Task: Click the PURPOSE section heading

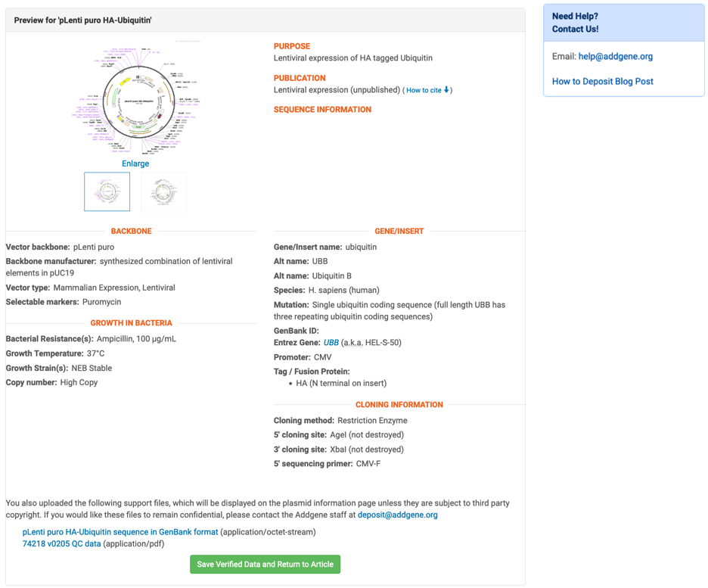Action: click(292, 46)
